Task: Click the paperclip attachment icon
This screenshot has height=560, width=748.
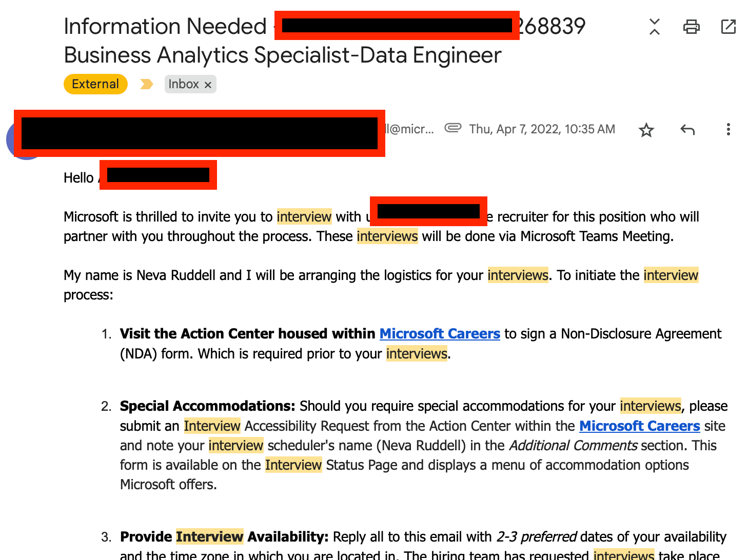Action: [x=452, y=128]
